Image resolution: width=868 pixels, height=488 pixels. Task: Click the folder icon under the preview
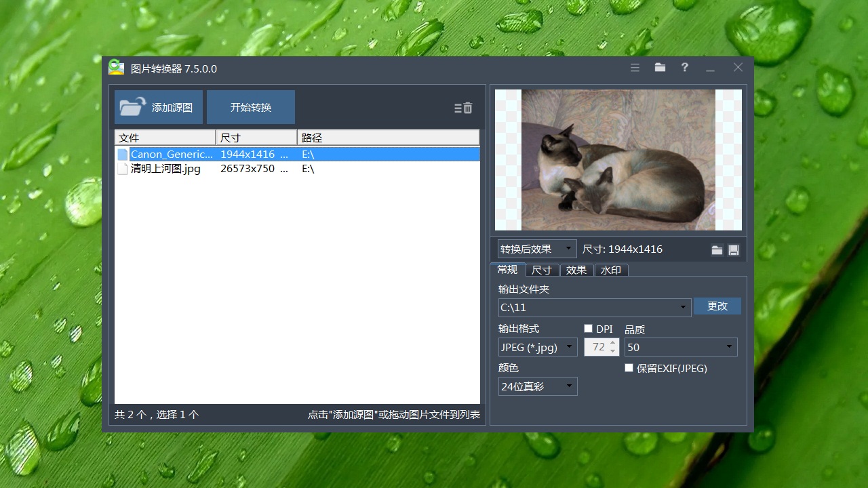pos(717,249)
